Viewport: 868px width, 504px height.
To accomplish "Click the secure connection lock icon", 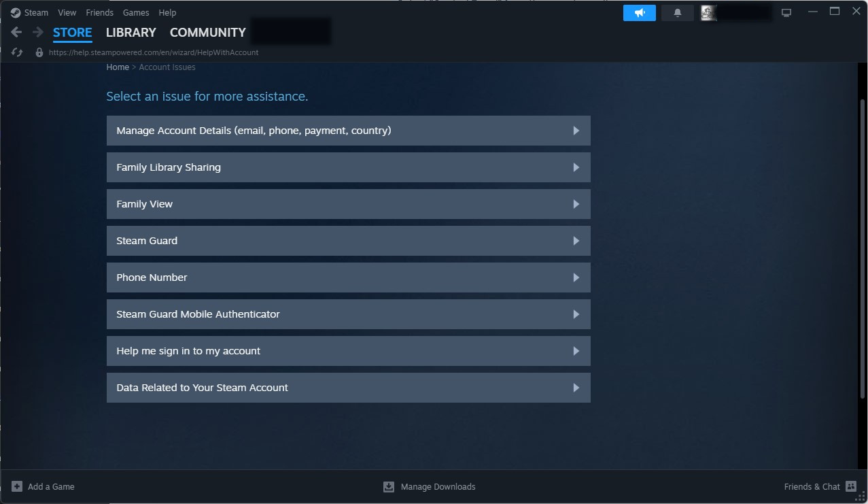I will (38, 52).
